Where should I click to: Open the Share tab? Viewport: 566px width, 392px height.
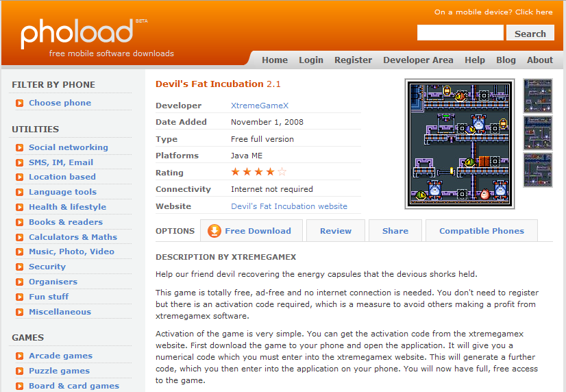(x=395, y=231)
